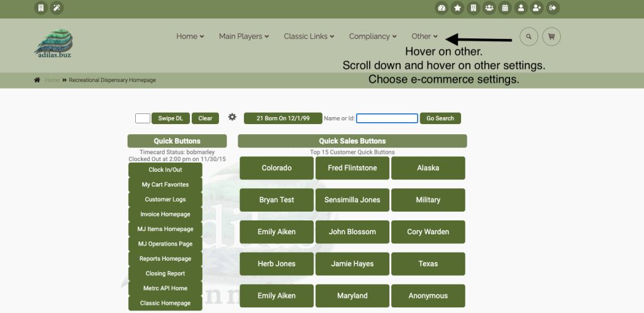This screenshot has height=313, width=644.
Task: Click the breadcrumb house icon
Action: pos(37,80)
